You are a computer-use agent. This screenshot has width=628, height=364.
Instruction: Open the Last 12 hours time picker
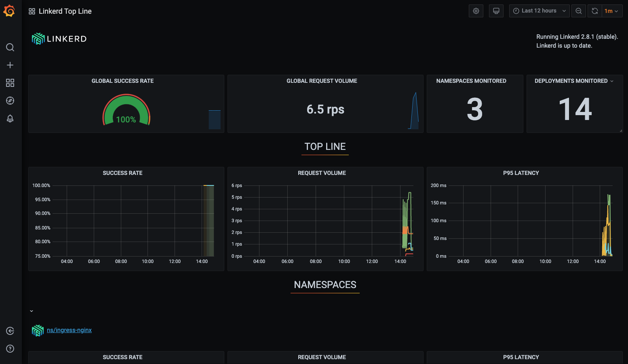point(539,11)
